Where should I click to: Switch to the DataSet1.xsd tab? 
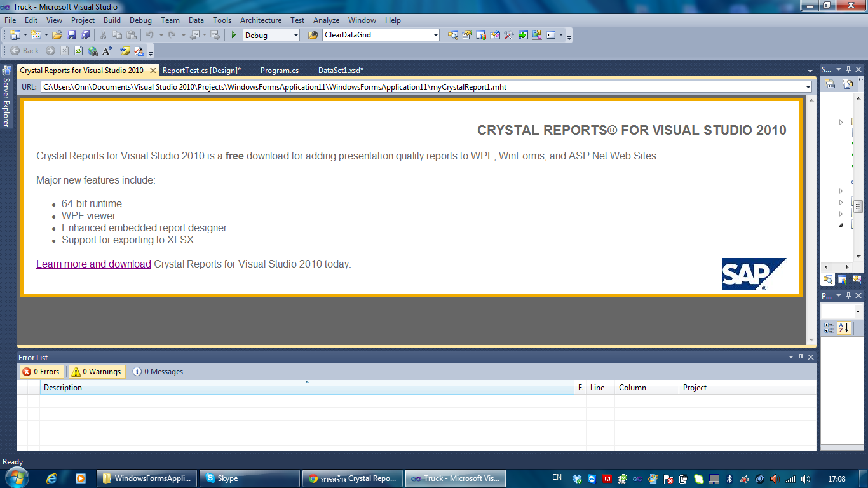(x=341, y=71)
